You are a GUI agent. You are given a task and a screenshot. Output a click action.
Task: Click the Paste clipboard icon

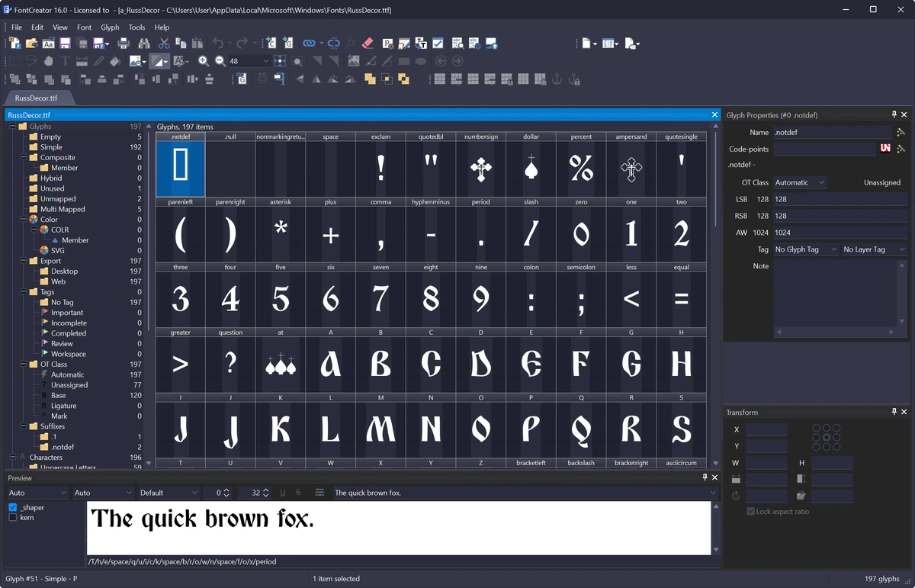(x=197, y=43)
